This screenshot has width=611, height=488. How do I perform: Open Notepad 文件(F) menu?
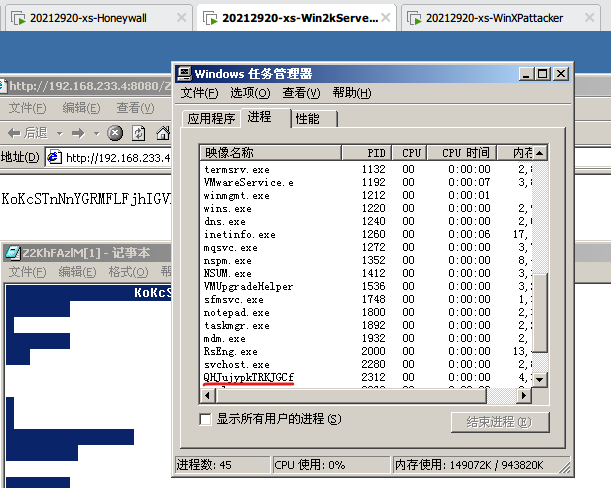pos(27,272)
